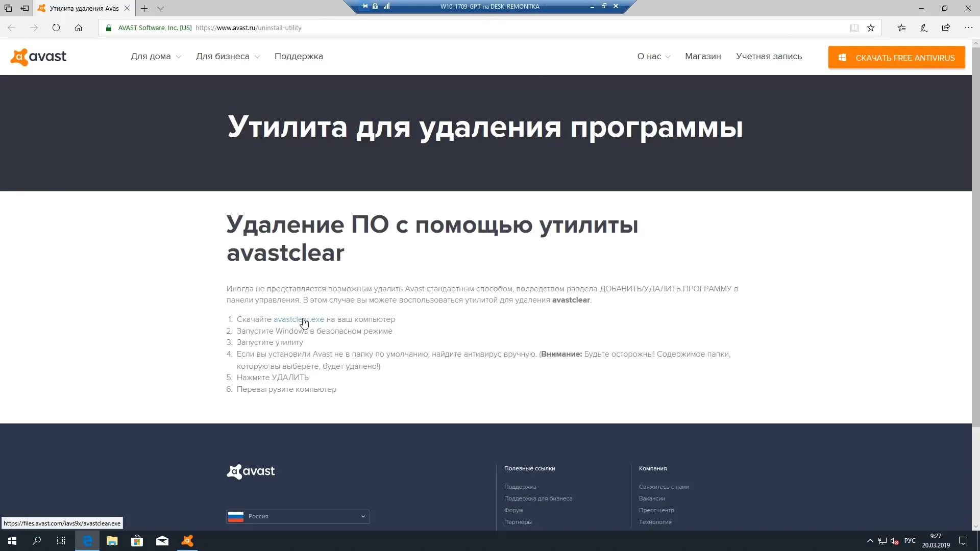Click the add notes pen icon

click(x=924, y=28)
